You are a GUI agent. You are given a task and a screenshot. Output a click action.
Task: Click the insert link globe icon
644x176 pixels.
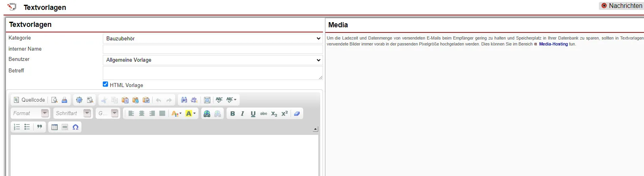point(207,114)
